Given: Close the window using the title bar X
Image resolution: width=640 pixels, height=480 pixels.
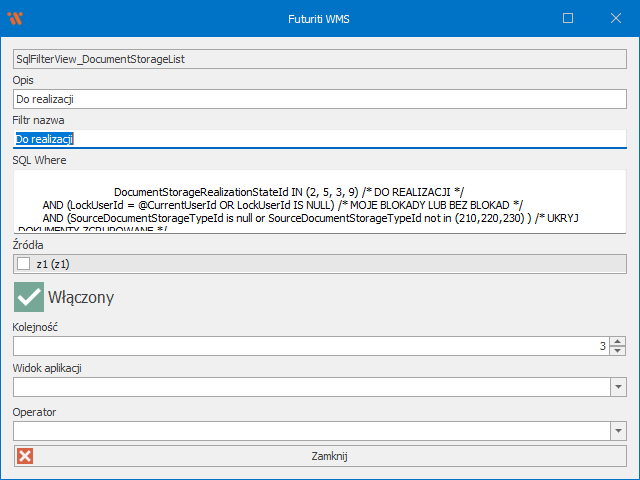Looking at the screenshot, I should coord(614,18).
